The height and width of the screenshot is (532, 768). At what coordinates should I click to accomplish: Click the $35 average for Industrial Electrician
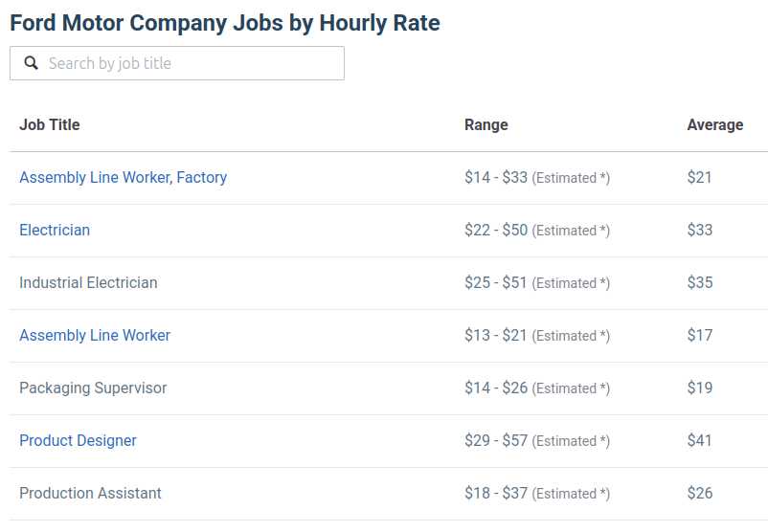point(699,282)
